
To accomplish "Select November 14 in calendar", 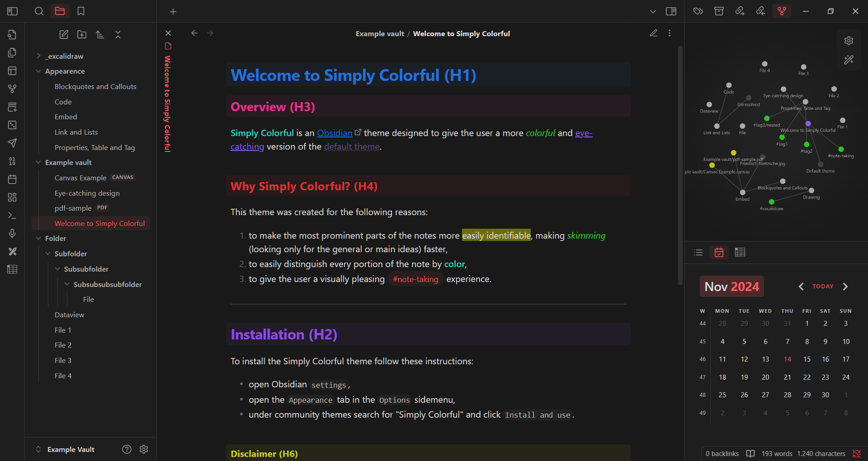I will point(788,359).
